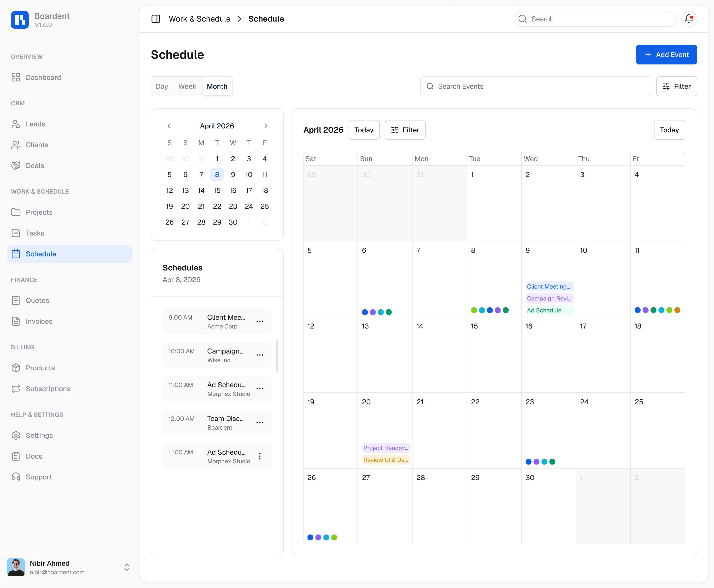This screenshot has height=588, width=714.
Task: Open Support in sidebar
Action: (x=69, y=477)
